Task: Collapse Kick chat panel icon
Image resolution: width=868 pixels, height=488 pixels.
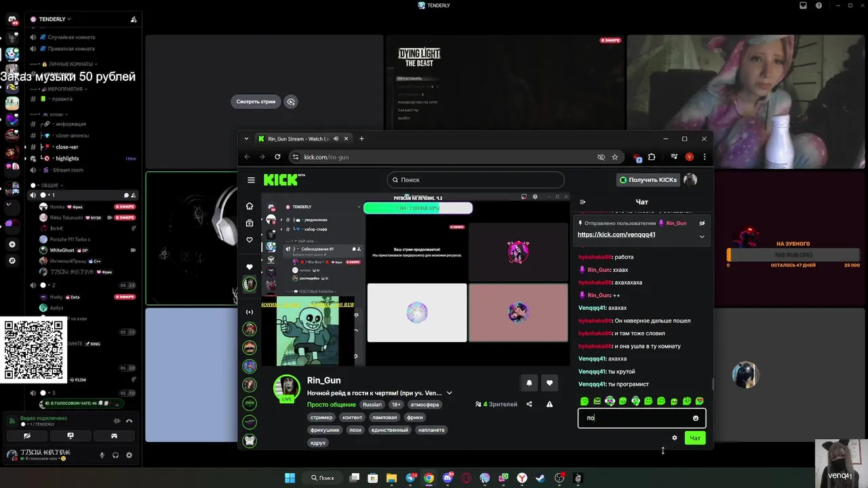Action: point(583,202)
